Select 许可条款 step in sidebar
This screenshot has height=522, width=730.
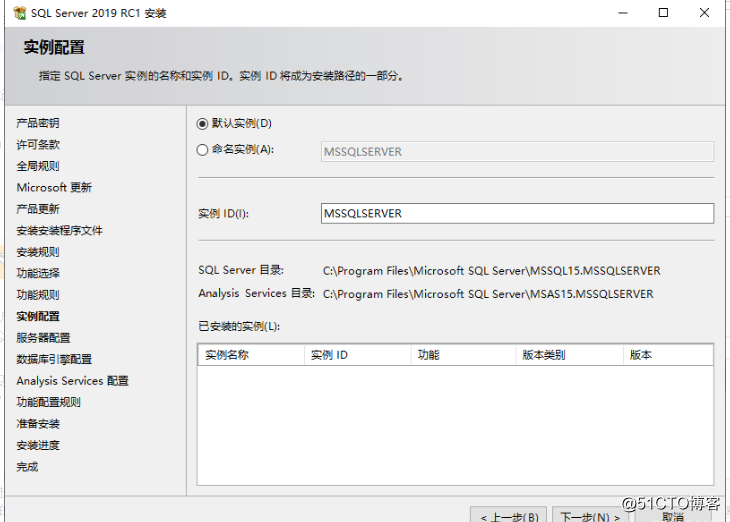38,144
